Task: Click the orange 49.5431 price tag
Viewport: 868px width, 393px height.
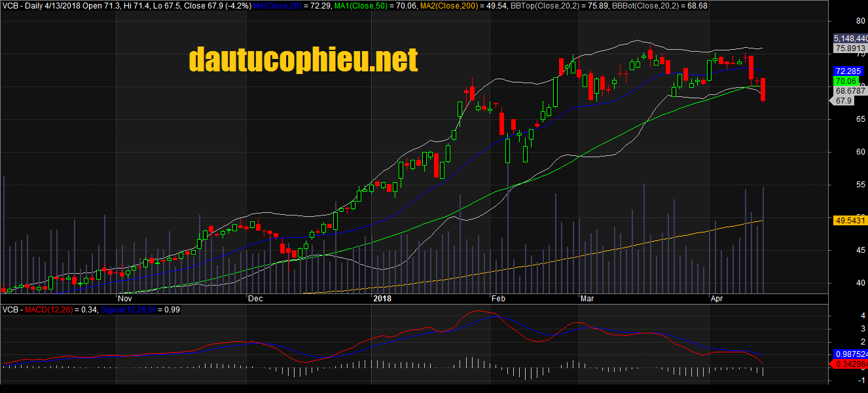Action: point(850,221)
